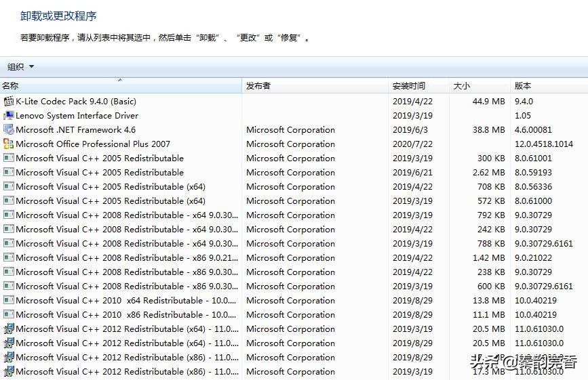Screen dimensions: 588x380
Task: Sort the list by the 安装时间 column header
Action: click(418, 86)
